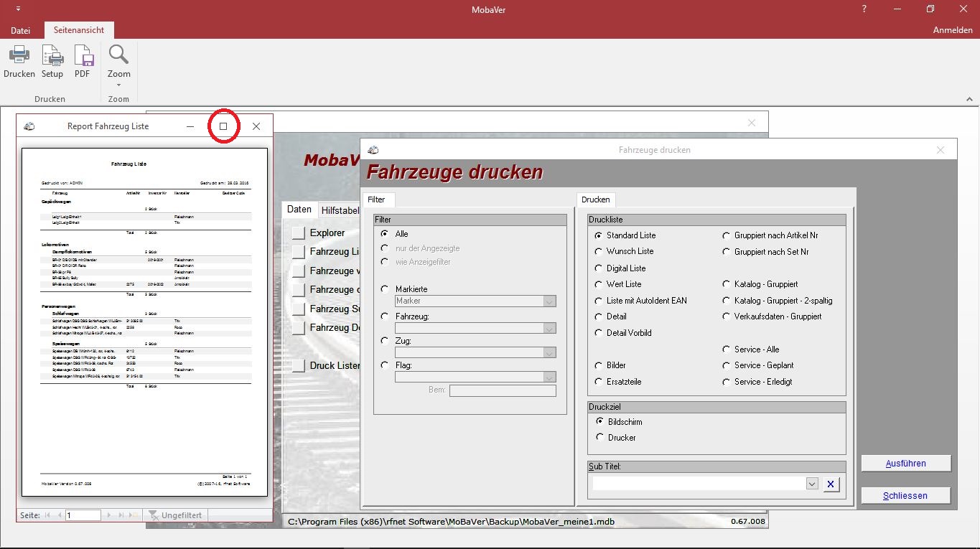
Task: Switch to the Hilfstabel tab
Action: coord(340,210)
